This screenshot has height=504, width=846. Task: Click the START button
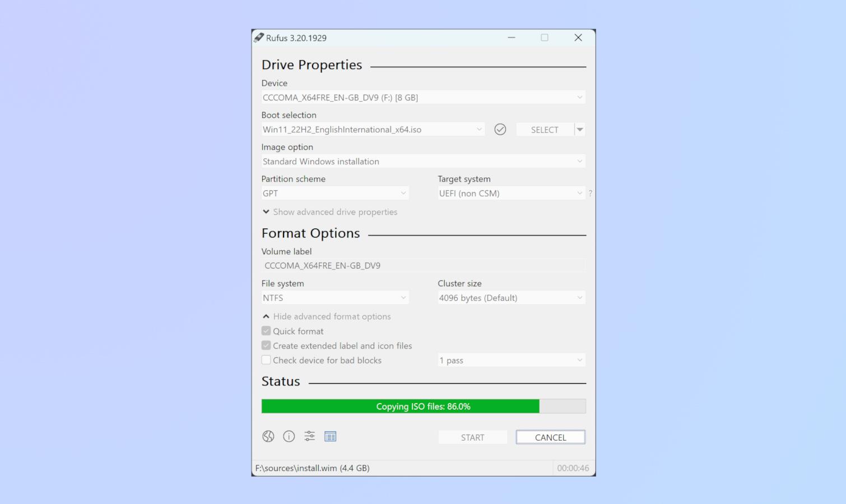tap(473, 437)
